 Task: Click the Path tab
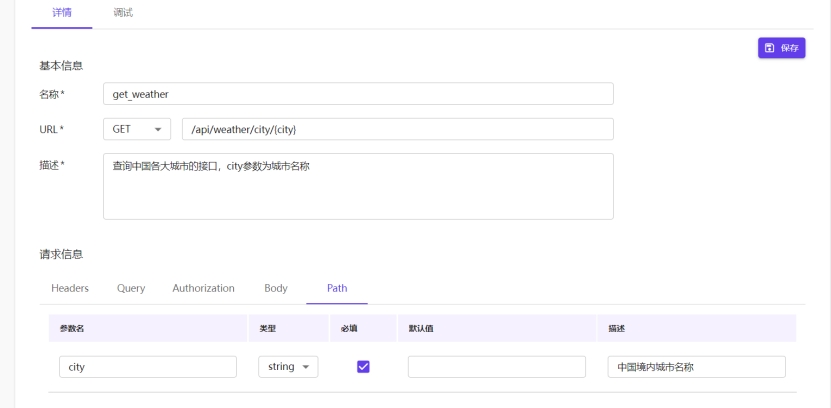tap(337, 288)
